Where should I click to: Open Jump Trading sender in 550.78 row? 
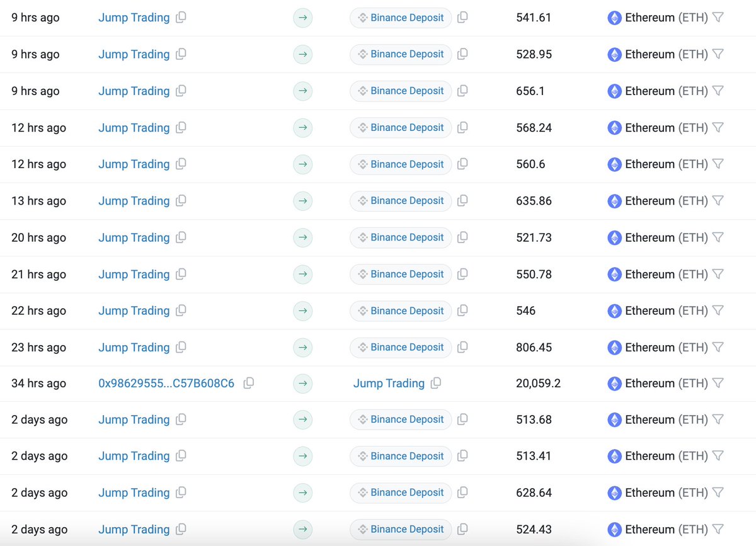134,274
